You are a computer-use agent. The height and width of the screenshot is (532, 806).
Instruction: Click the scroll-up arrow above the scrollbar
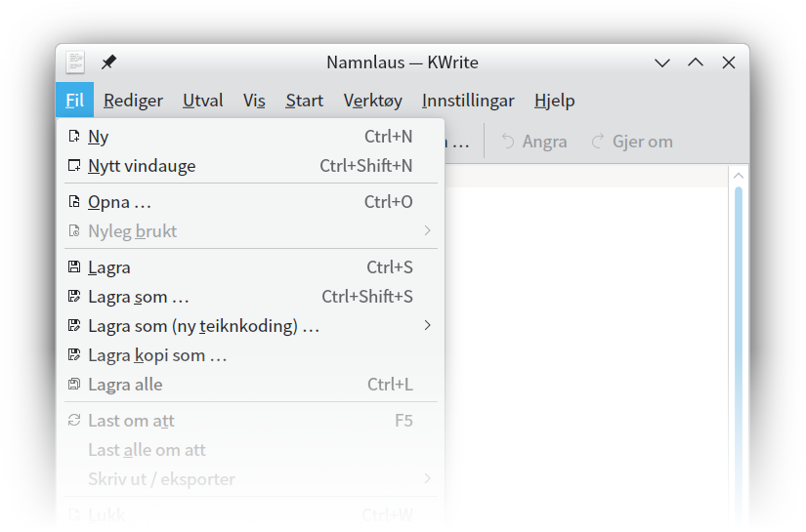click(739, 176)
